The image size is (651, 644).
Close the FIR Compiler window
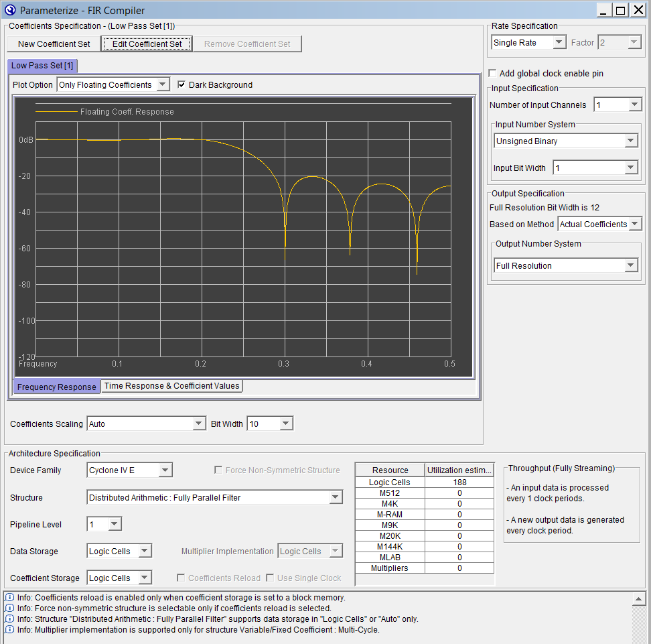click(x=638, y=10)
